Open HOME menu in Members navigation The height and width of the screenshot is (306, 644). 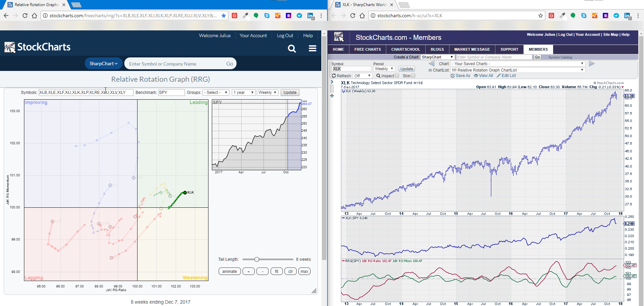click(x=338, y=49)
